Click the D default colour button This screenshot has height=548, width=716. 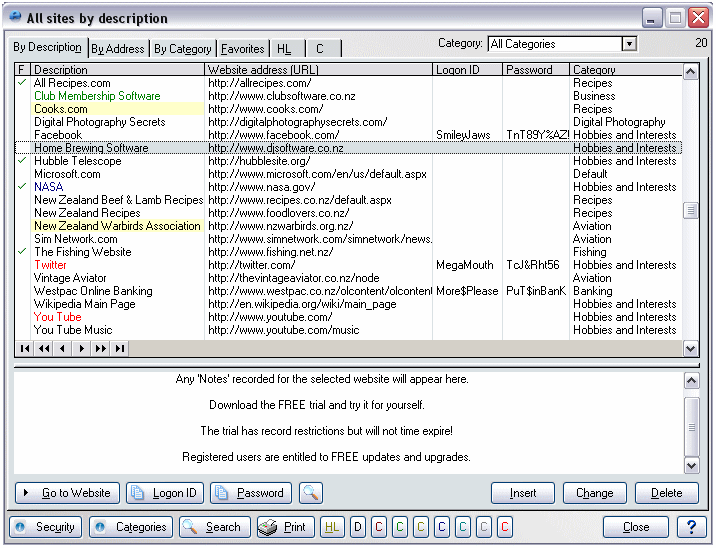pyautogui.click(x=358, y=527)
